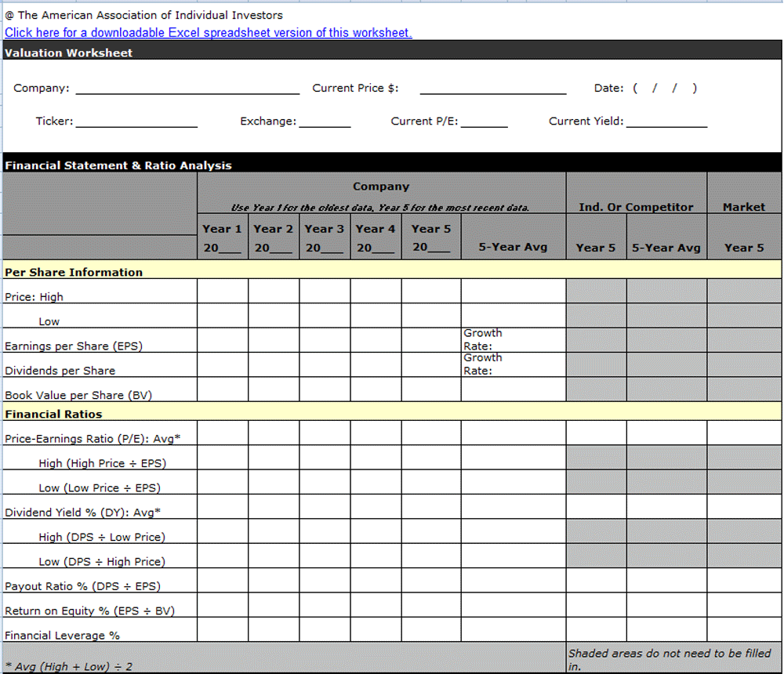Viewport: 784px width, 674px height.
Task: Click the Financial Leverage 5-Year Avg company cell
Action: pos(514,629)
